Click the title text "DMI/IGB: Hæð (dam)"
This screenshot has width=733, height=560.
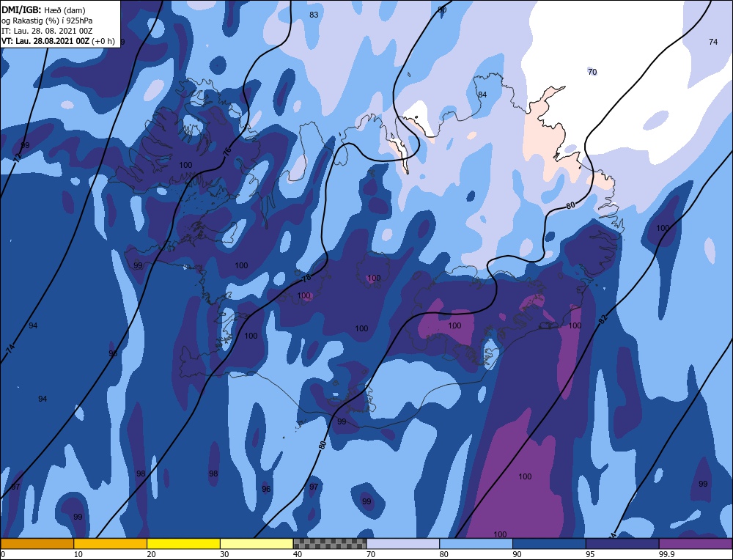[43, 10]
